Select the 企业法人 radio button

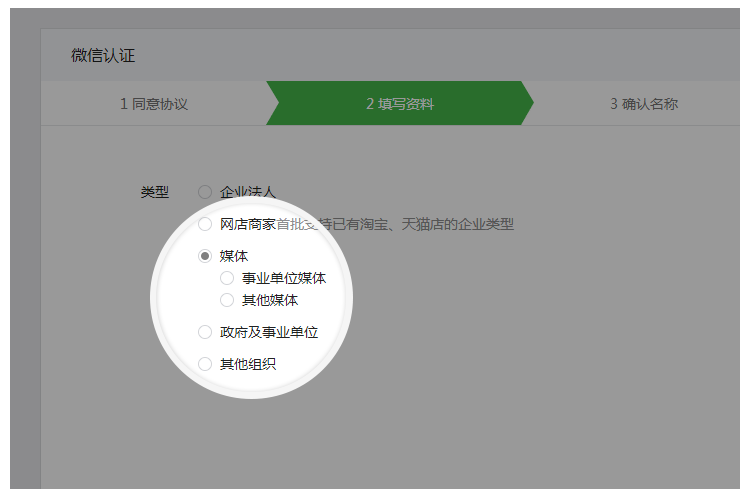coord(205,191)
